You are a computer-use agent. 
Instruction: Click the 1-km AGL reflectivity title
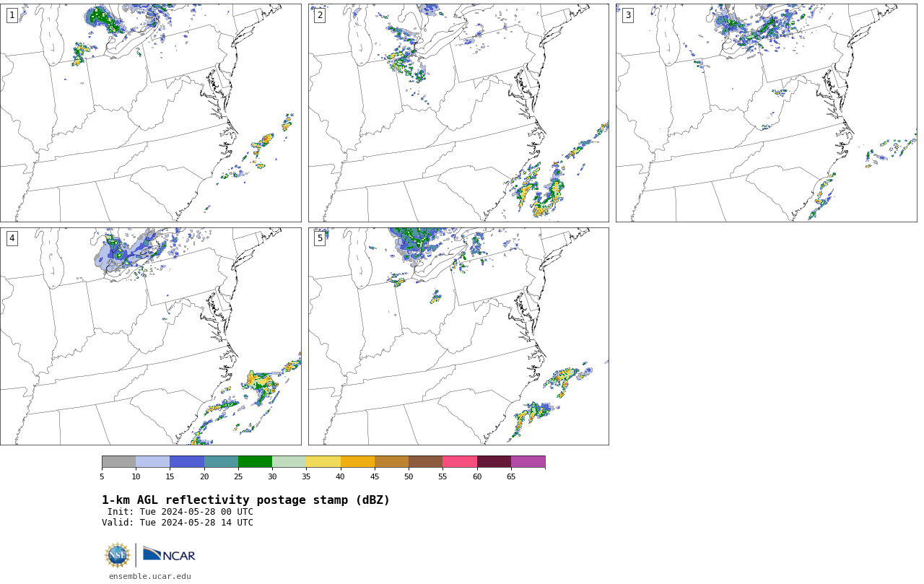[245, 500]
